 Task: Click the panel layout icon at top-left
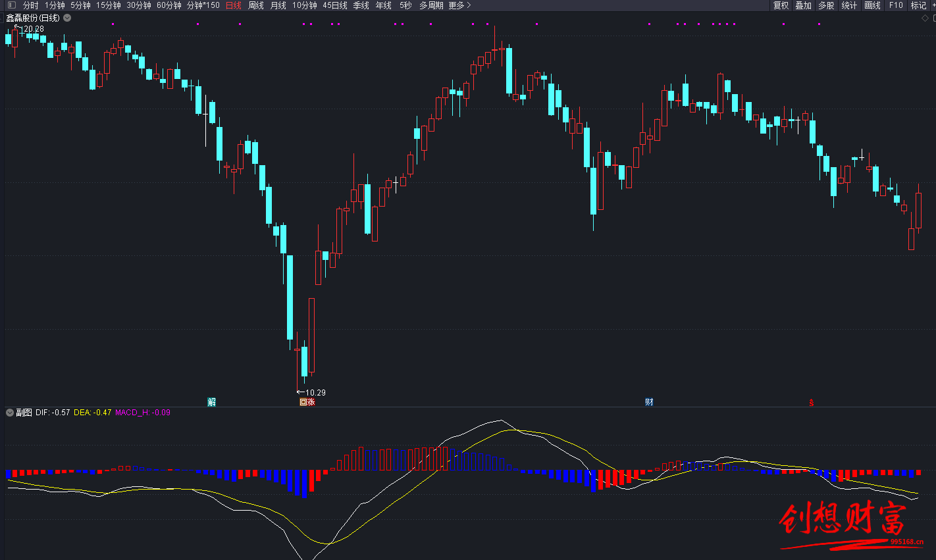click(11, 5)
